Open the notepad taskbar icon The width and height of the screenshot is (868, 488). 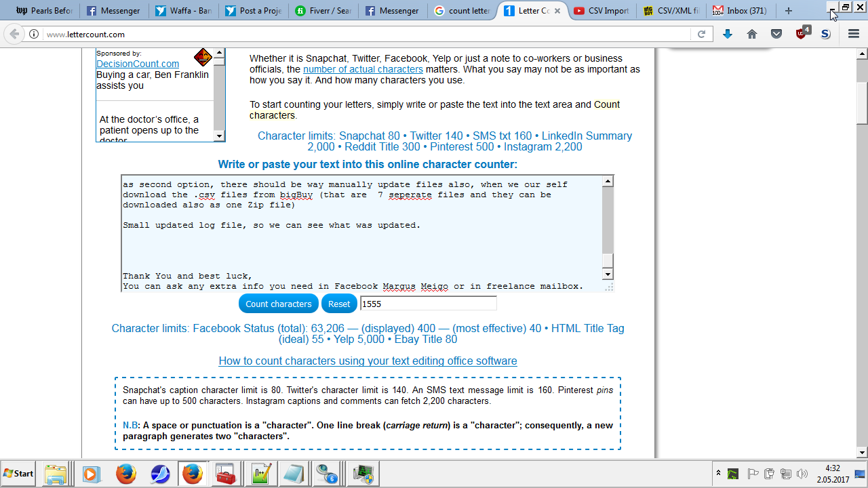pyautogui.click(x=294, y=474)
